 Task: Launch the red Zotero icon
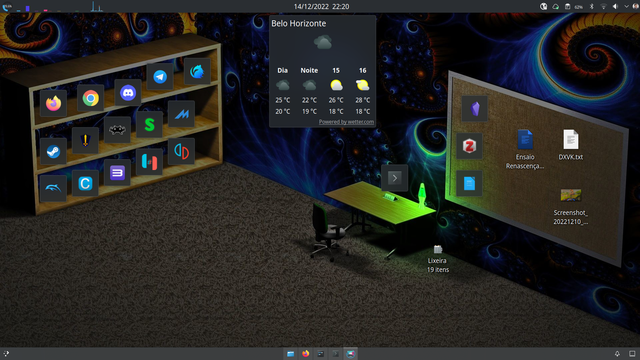(x=469, y=146)
